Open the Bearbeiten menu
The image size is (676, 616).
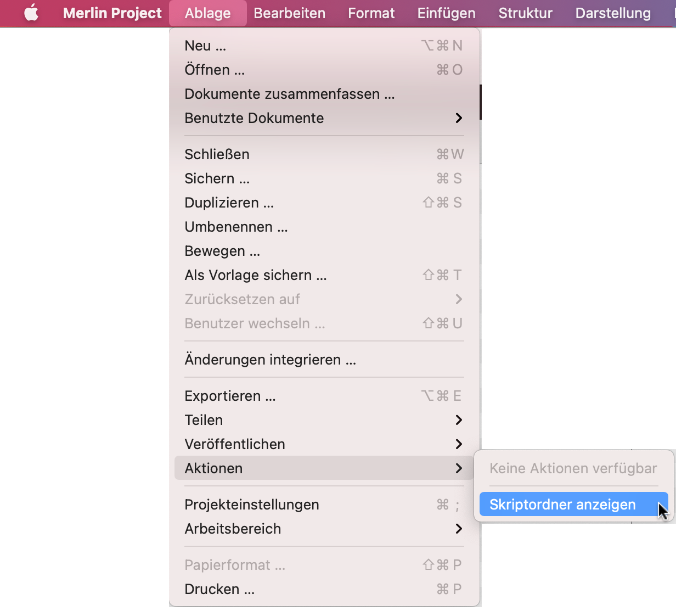tap(289, 13)
